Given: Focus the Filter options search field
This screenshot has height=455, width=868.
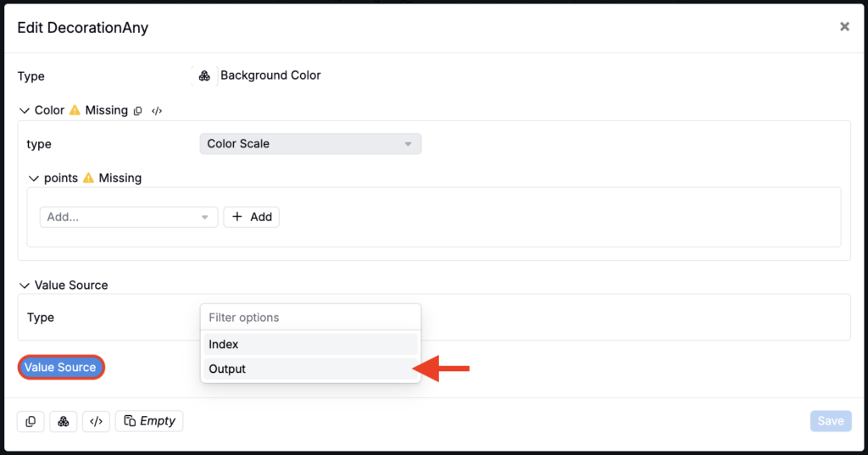Looking at the screenshot, I should point(310,317).
